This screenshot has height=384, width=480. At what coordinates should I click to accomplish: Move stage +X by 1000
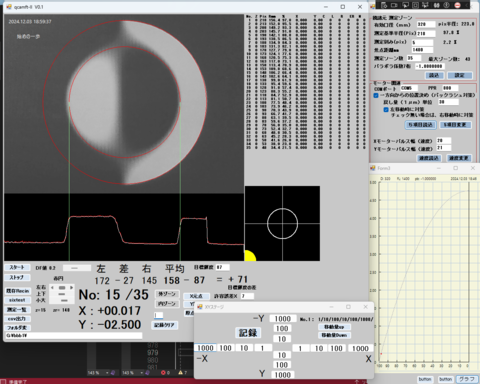pyautogui.click(x=360, y=348)
